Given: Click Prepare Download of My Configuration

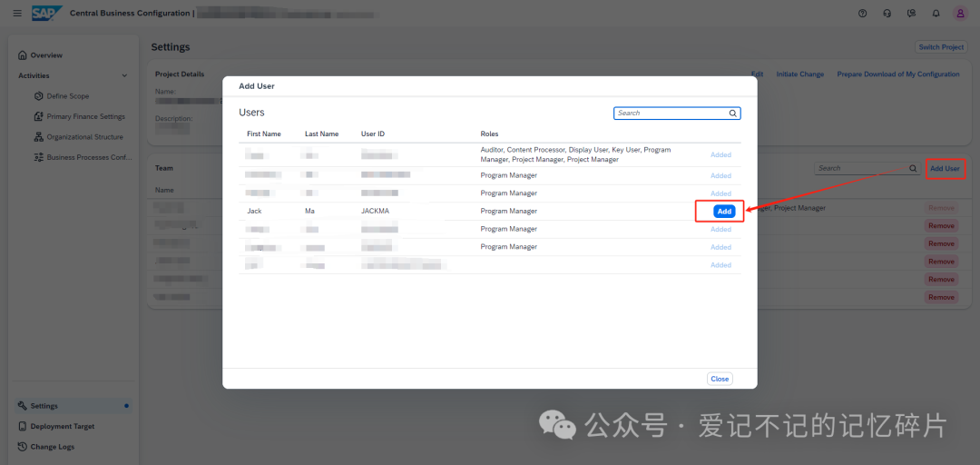Looking at the screenshot, I should click(898, 74).
